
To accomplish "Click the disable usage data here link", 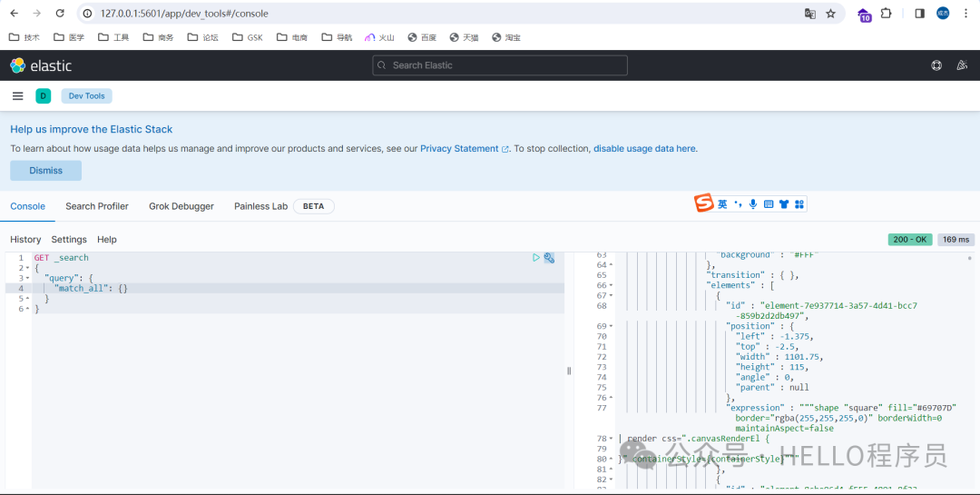I will point(644,148).
